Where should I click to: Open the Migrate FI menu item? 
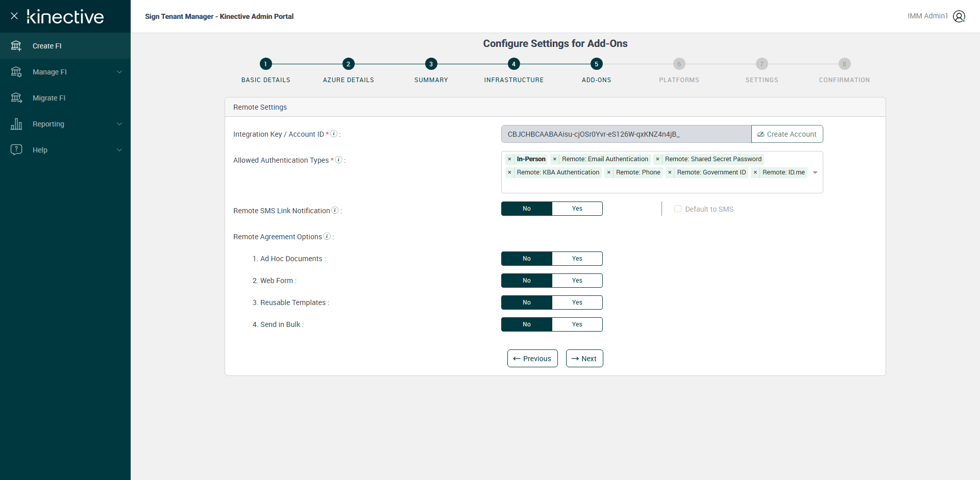65,98
